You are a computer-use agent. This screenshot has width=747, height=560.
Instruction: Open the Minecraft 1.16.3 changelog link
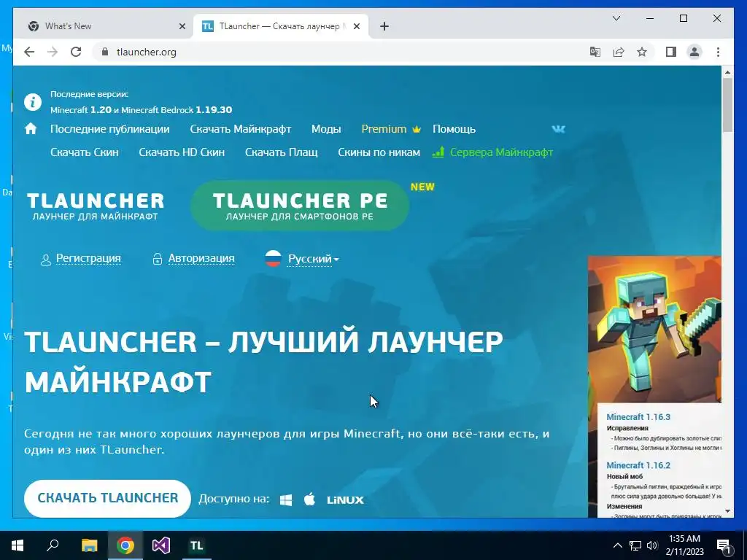point(638,416)
